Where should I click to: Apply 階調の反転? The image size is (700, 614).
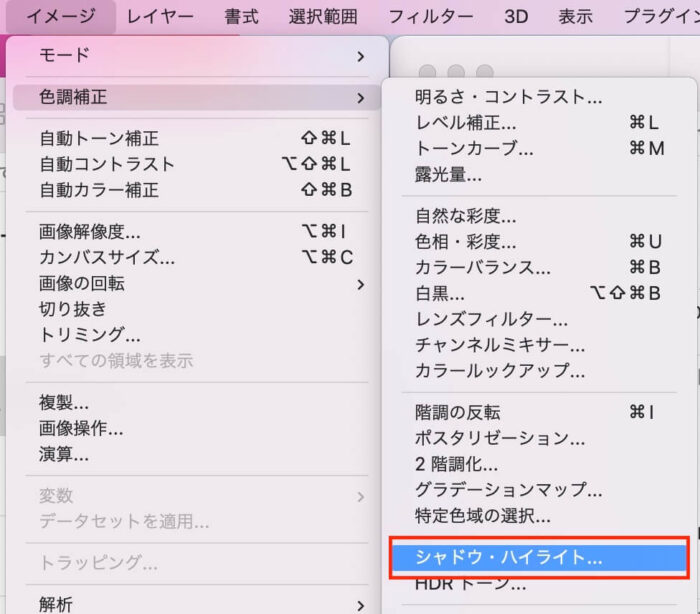pos(539,413)
